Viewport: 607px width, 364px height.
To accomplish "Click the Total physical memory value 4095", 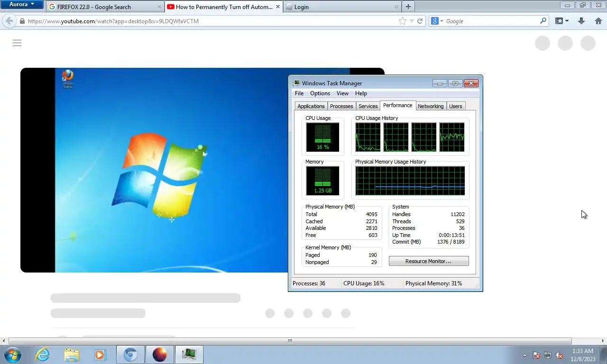I will tap(371, 214).
